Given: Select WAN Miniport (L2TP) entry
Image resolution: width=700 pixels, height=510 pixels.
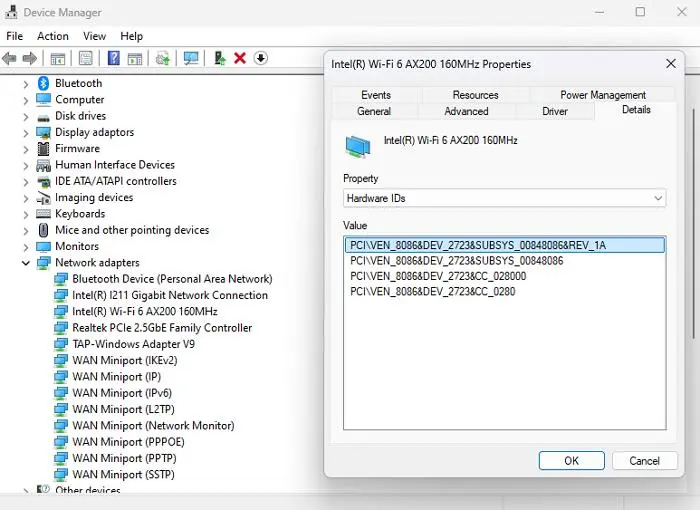Looking at the screenshot, I should pyautogui.click(x=123, y=409).
